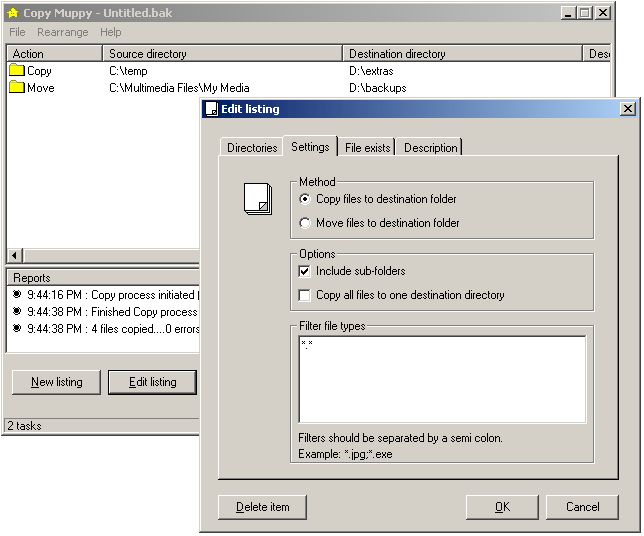
Task: Click the Edit listing dialog title icon
Action: click(x=212, y=109)
